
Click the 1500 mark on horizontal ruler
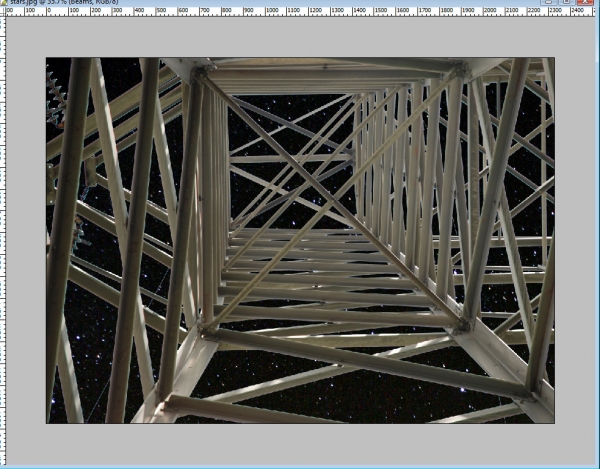point(381,11)
